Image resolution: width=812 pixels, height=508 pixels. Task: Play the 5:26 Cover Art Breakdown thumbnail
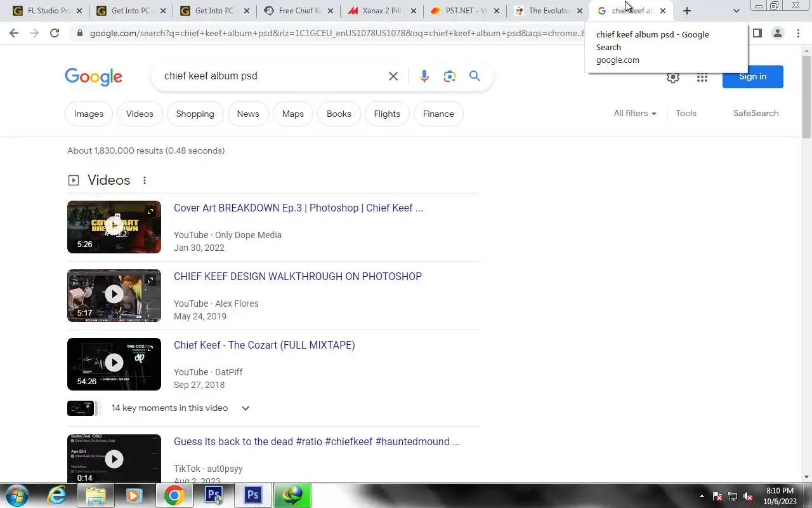(x=114, y=227)
